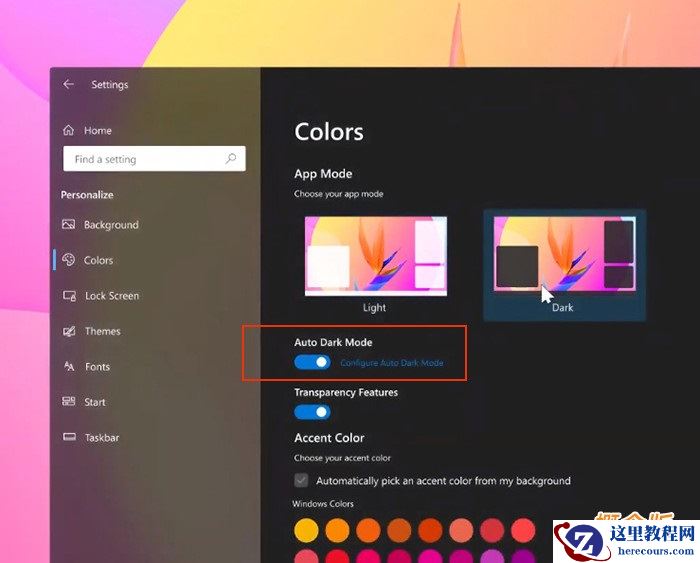Click the Themes brush icon
This screenshot has height=563, width=700.
(x=69, y=331)
